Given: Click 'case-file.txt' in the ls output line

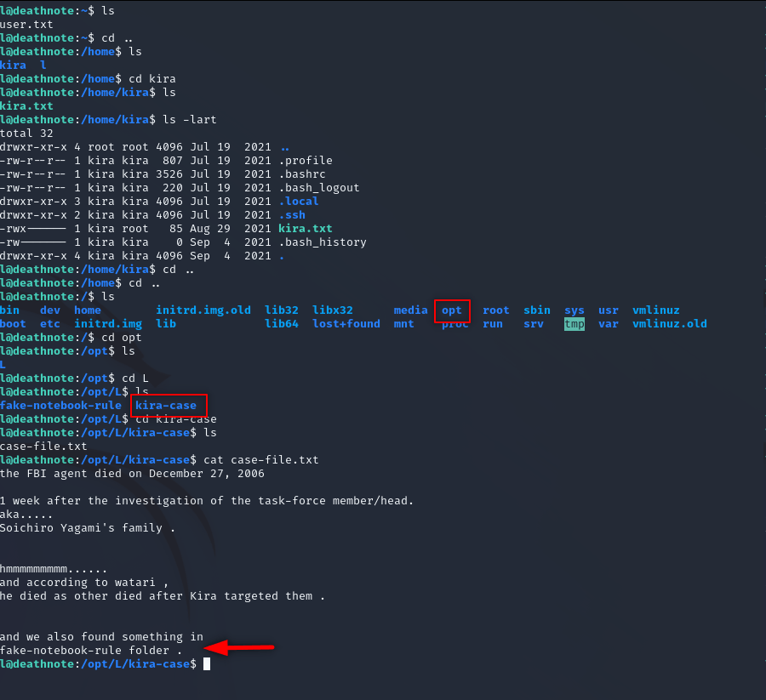Looking at the screenshot, I should (43, 447).
